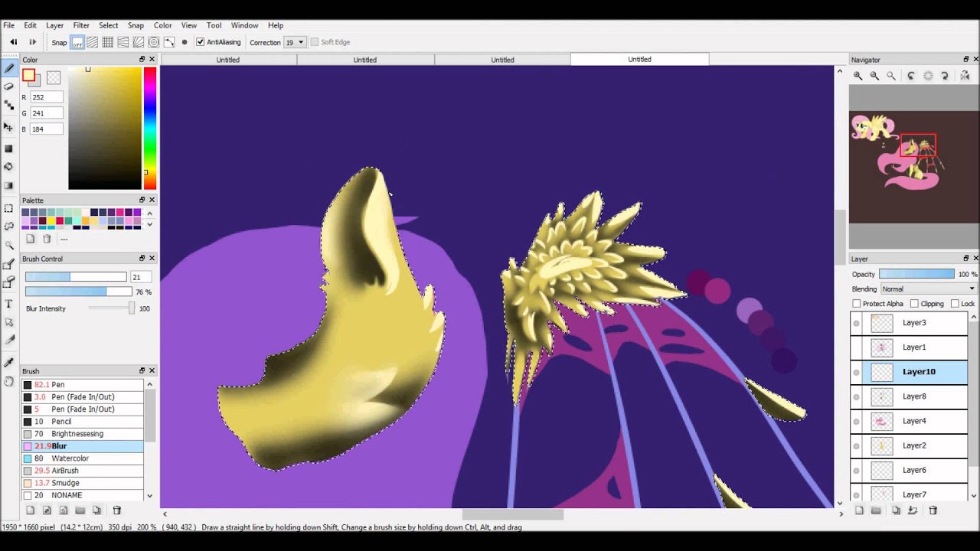Click Brush list scroll down arrow
Image resolution: width=980 pixels, height=551 pixels.
[149, 496]
